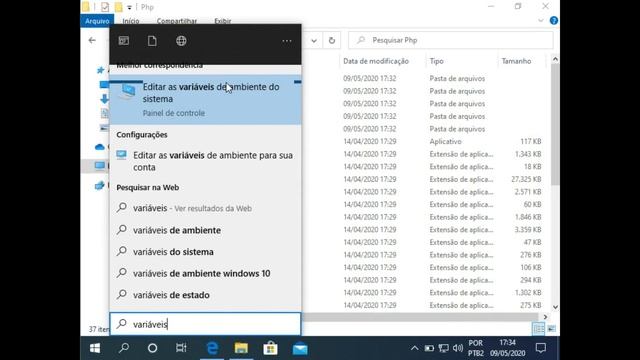Viewport: 640px width, 360px height.
Task: Click the network icon in system tray
Action: pos(444,348)
